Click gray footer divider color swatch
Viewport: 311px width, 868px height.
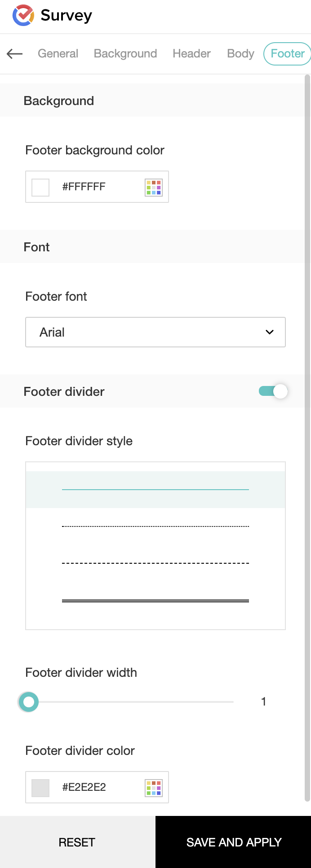[x=40, y=788]
